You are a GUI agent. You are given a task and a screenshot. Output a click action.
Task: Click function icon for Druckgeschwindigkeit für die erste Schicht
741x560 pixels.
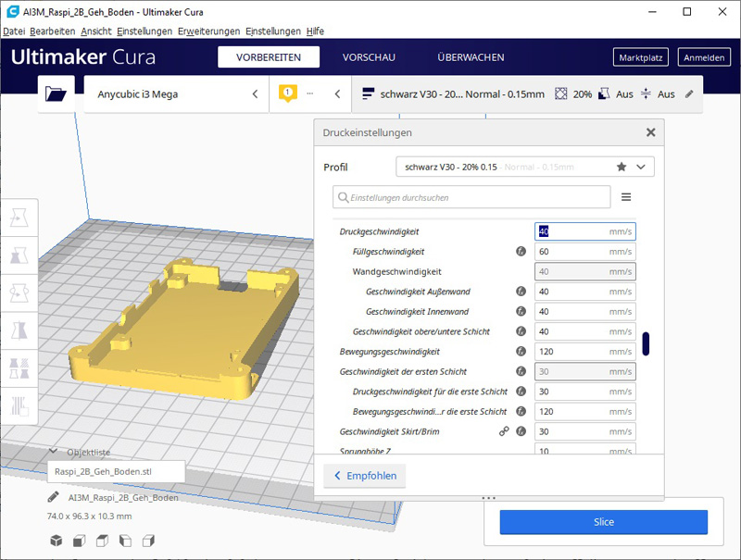(x=521, y=392)
